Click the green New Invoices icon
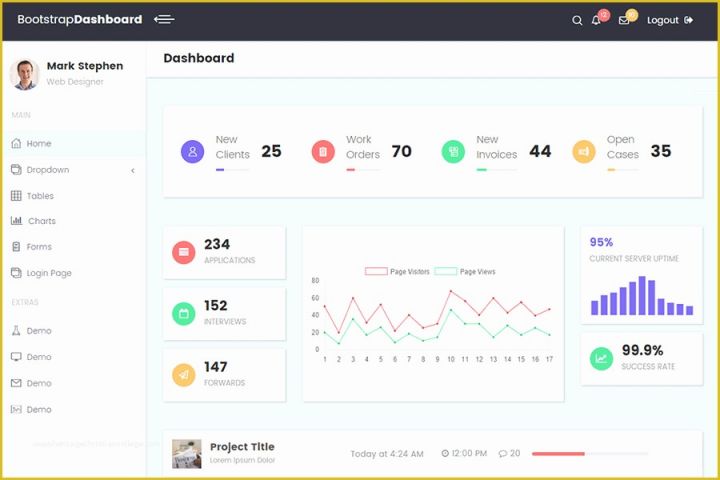The image size is (720, 480). [x=453, y=152]
